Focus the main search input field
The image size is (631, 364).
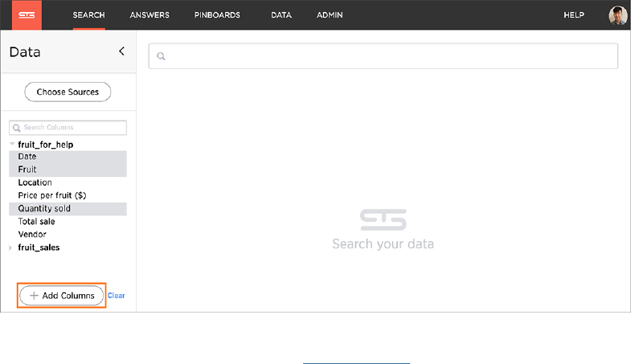pyautogui.click(x=383, y=56)
